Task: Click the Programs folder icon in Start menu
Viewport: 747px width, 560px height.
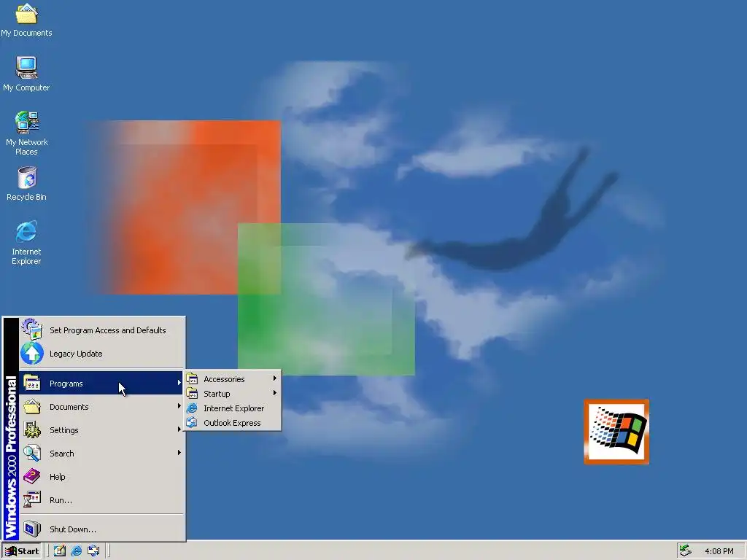Action: [32, 383]
